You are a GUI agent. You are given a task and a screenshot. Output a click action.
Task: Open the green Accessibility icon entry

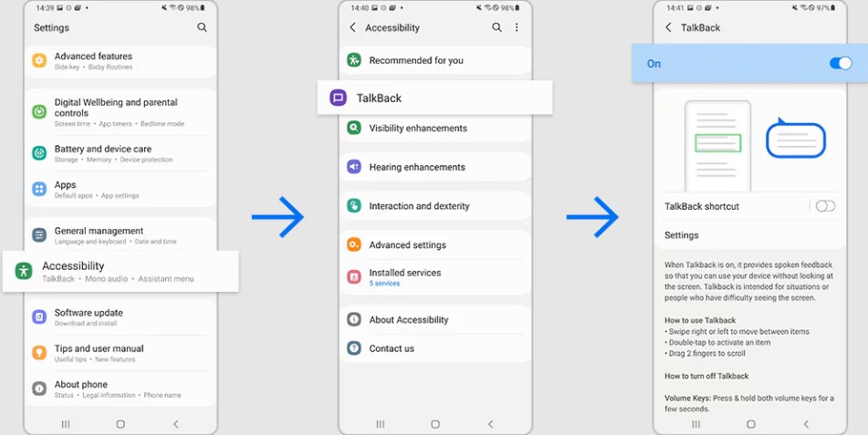[x=24, y=271]
